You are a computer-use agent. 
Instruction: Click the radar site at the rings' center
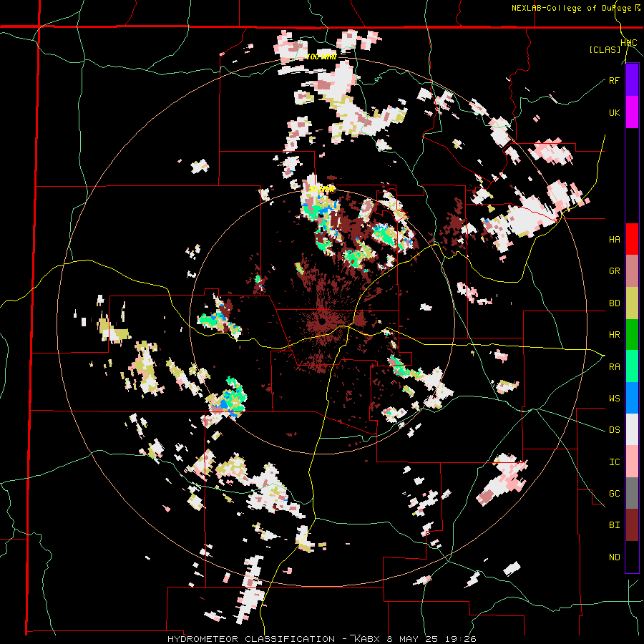[x=322, y=321]
